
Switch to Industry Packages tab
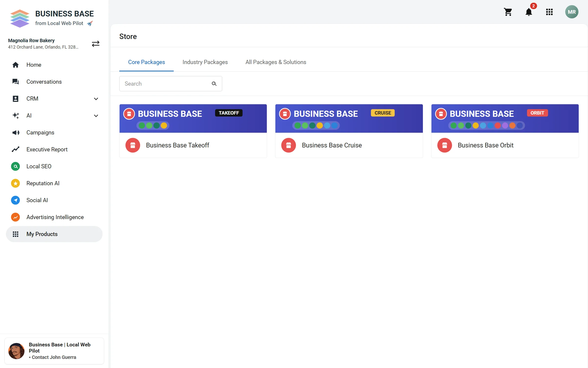[205, 62]
